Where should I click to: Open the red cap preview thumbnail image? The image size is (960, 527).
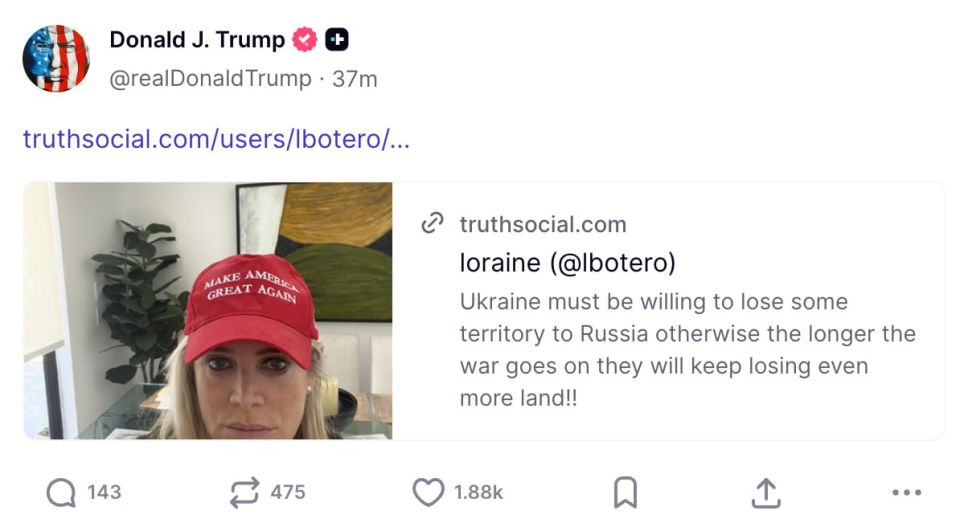coord(208,310)
